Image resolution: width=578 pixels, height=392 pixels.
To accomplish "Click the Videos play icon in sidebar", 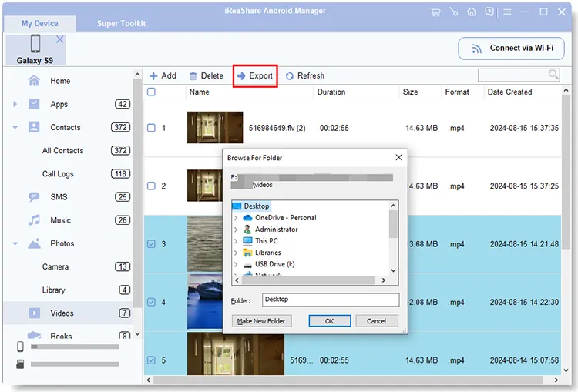I will click(x=34, y=313).
